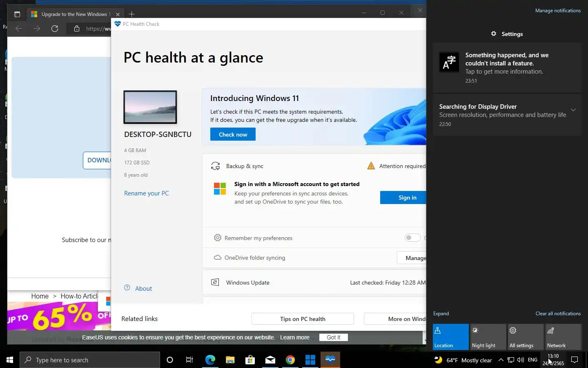Click the Rename your PC link

pyautogui.click(x=146, y=193)
